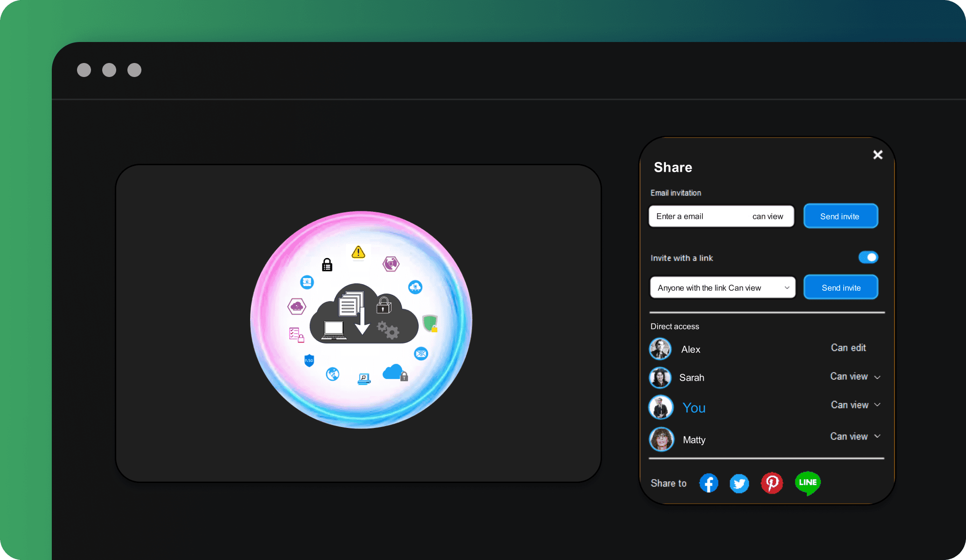Click the Twitter share icon
Viewport: 966px width, 560px height.
(x=739, y=482)
